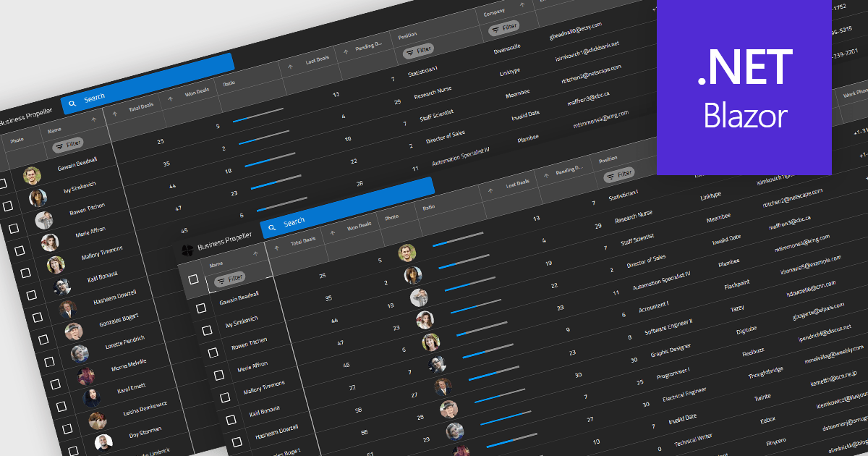
Task: Open Company column Filter in back grid
Action: click(x=505, y=28)
